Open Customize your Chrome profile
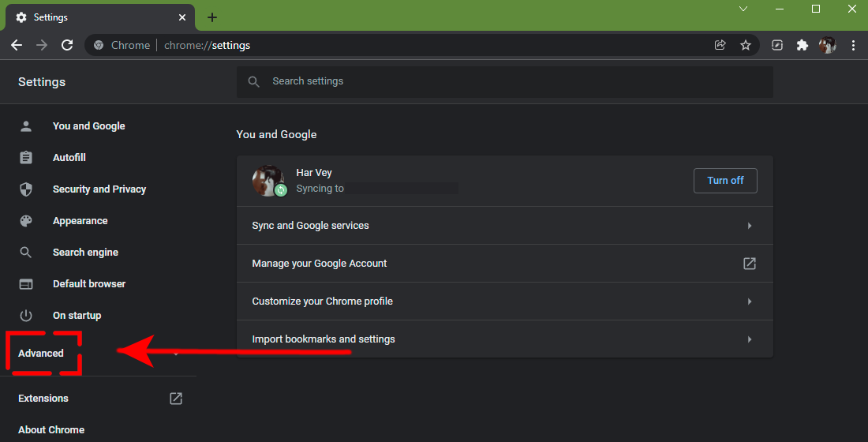 504,302
